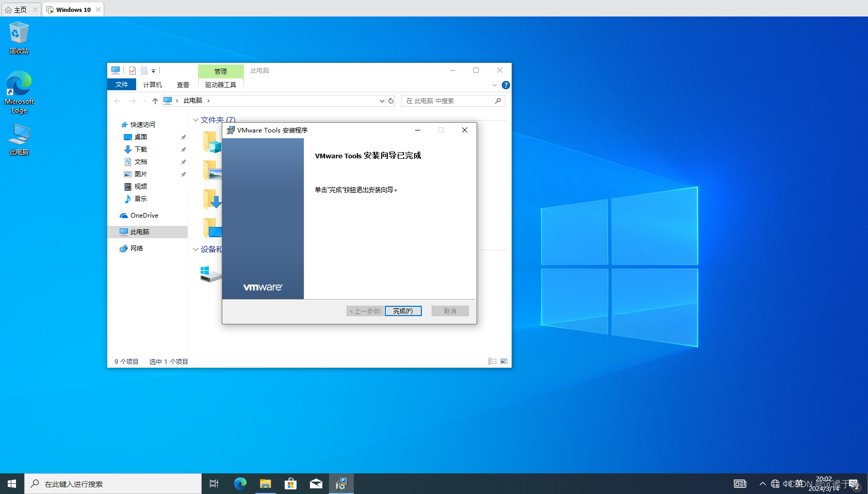Click the network globe icon in system tray

(775, 484)
